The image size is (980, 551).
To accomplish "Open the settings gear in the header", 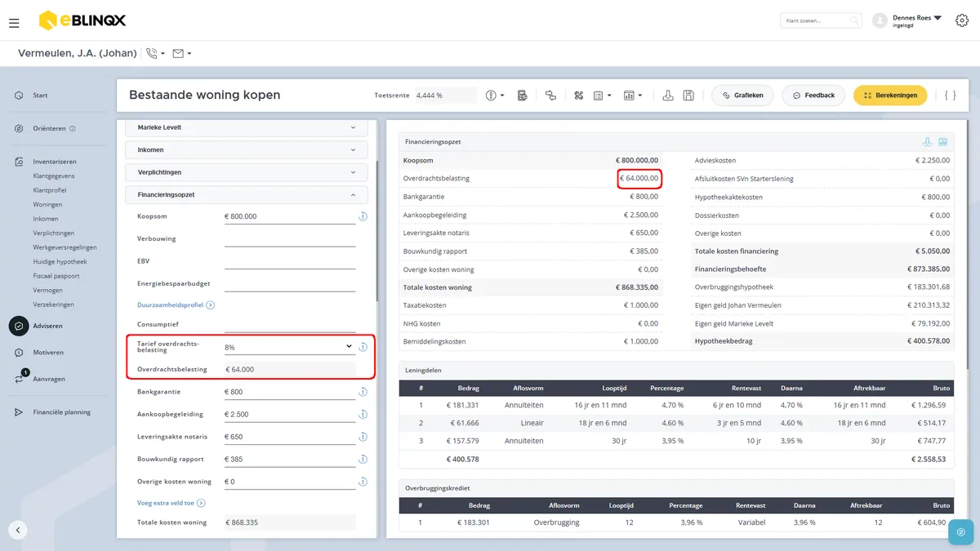I will point(961,21).
